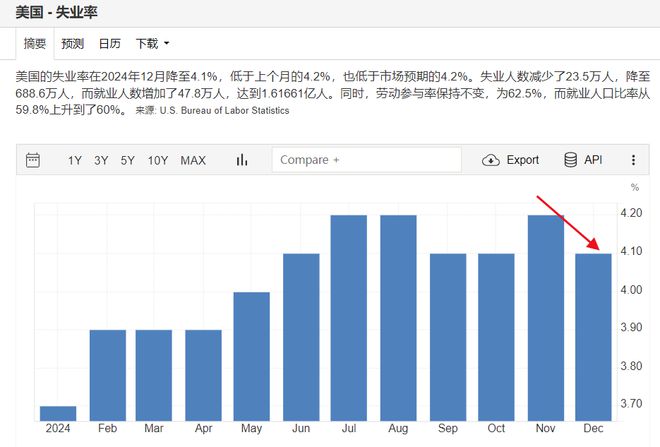Click the 3.90 y-axis label
Screen dimensions: 660x447
[631, 327]
